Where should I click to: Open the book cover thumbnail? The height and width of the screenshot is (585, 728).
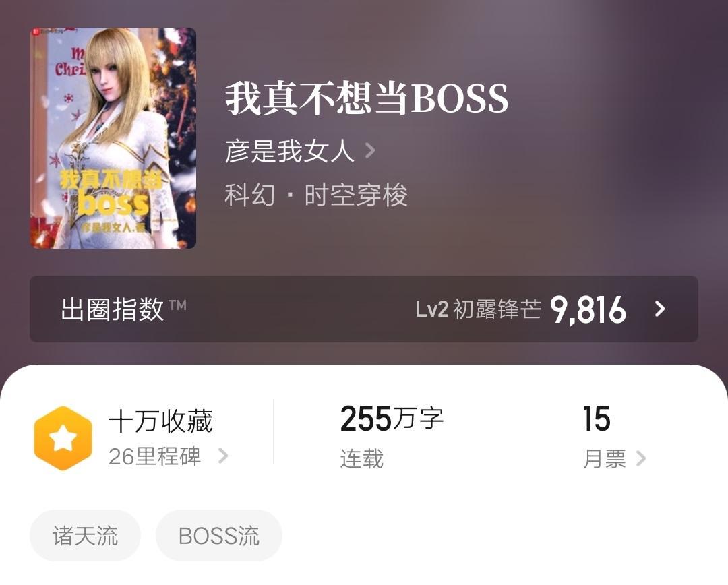(x=113, y=138)
